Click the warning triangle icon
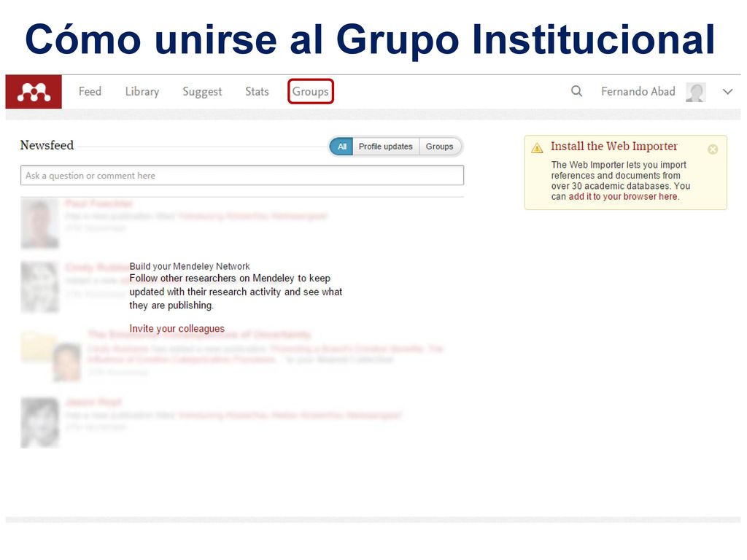Screen dimensions: 747x560 coord(537,148)
